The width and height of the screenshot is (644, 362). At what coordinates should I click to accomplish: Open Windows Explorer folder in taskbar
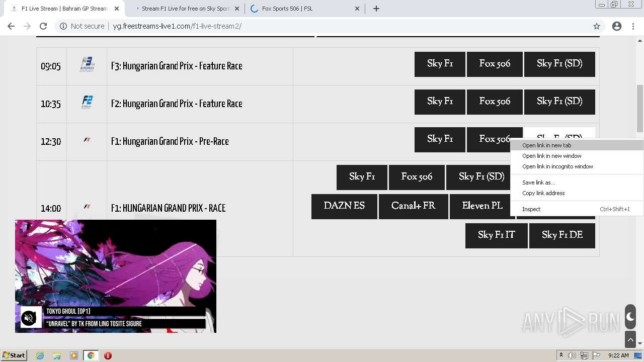coord(57,355)
